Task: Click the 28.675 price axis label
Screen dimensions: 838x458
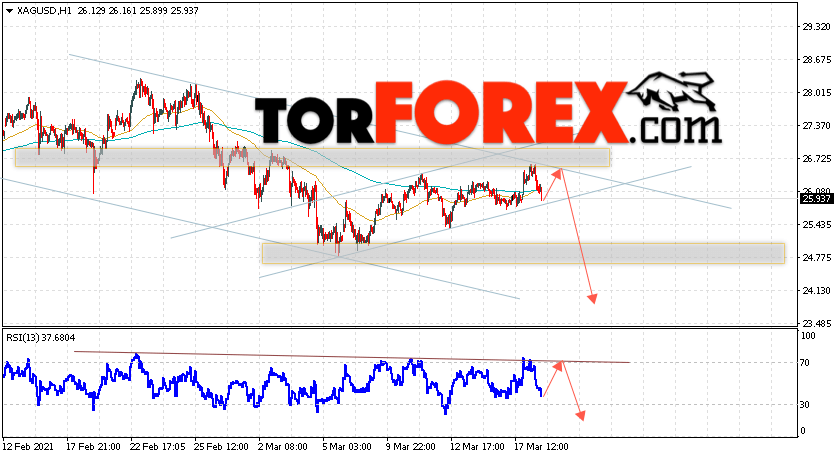Action: (816, 60)
